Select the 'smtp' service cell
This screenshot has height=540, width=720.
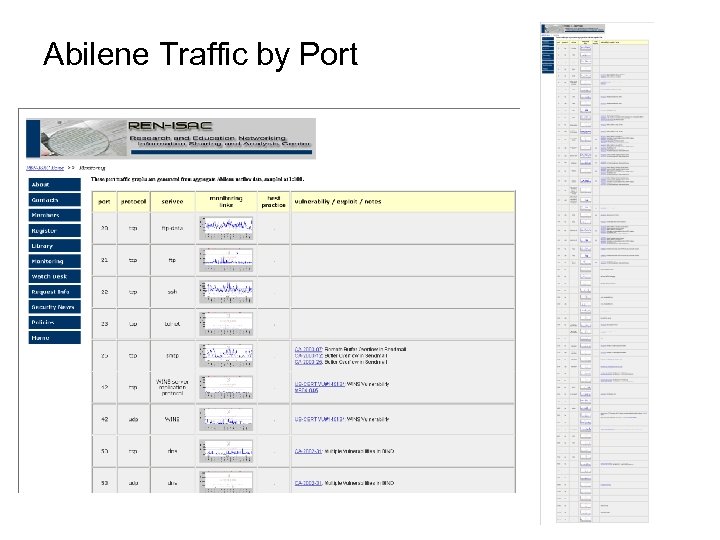pos(173,356)
